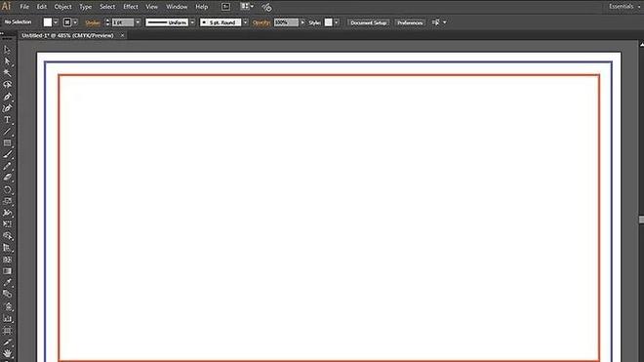Select the Paintbrush tool
Screen dimensions: 644x362
7,154
